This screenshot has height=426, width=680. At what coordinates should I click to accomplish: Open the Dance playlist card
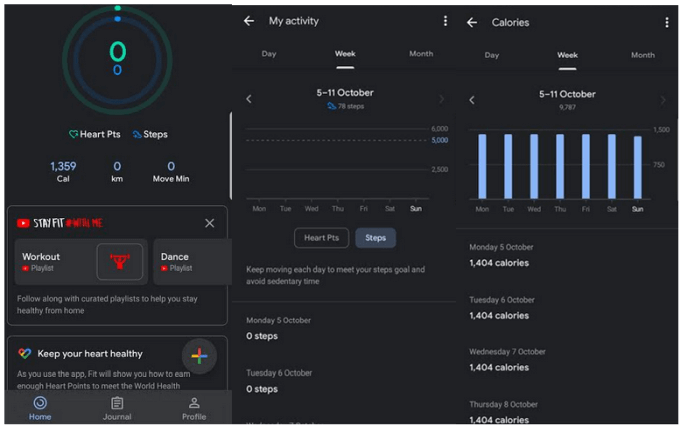coord(192,262)
